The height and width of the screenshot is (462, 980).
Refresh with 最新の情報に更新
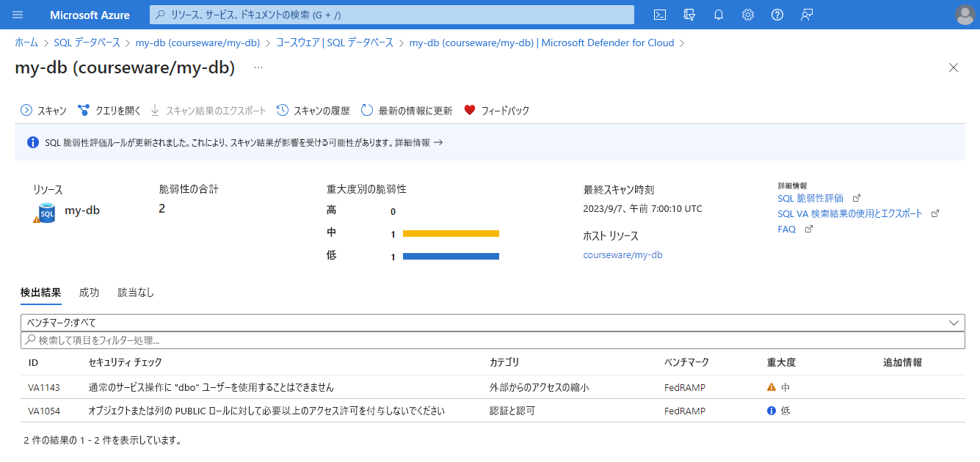click(x=407, y=111)
